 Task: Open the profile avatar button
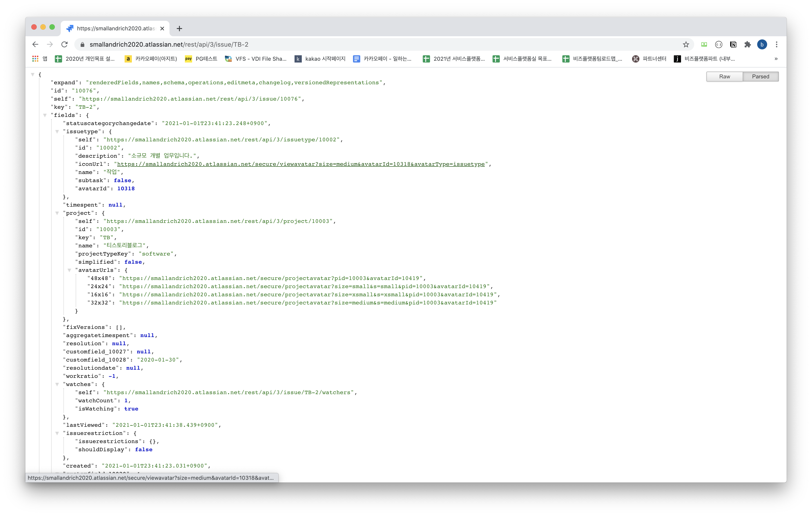(x=762, y=44)
